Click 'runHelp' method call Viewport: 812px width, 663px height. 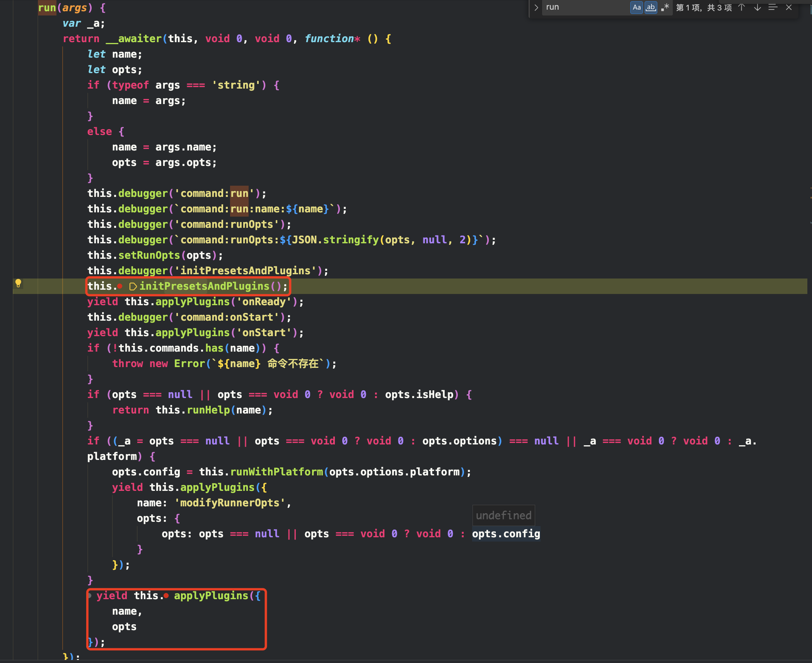[x=208, y=410]
